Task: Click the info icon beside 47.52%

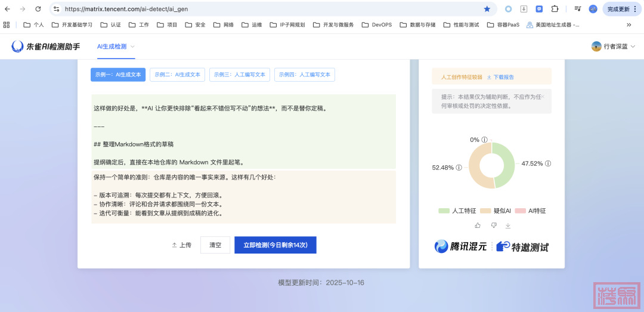Action: pyautogui.click(x=548, y=163)
